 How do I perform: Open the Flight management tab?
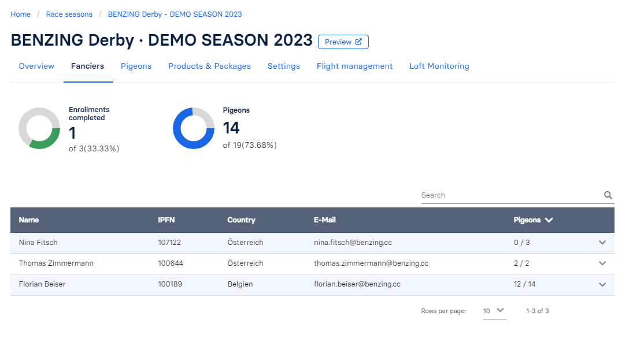[x=354, y=66]
